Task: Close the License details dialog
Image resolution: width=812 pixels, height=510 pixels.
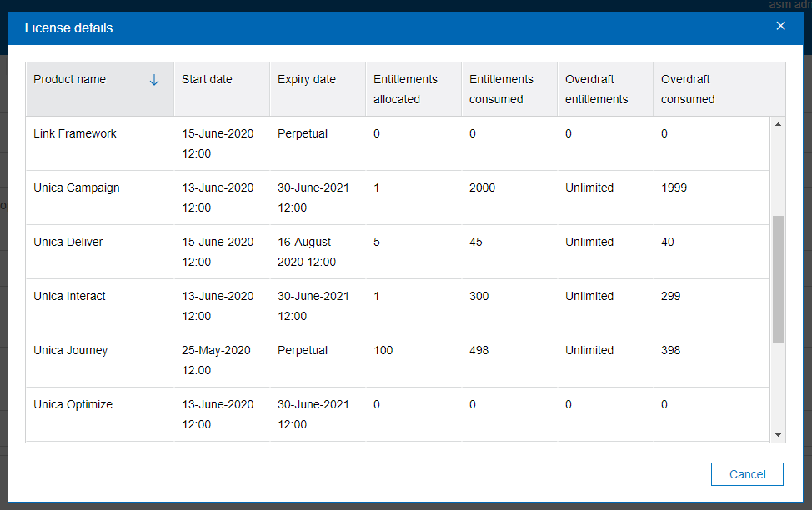Action: click(x=780, y=26)
